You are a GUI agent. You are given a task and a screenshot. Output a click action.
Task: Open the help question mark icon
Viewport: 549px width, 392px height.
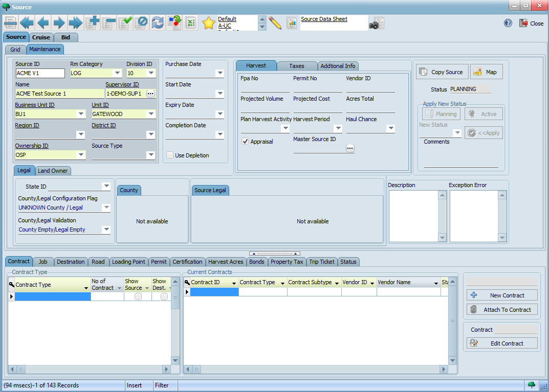coord(508,23)
